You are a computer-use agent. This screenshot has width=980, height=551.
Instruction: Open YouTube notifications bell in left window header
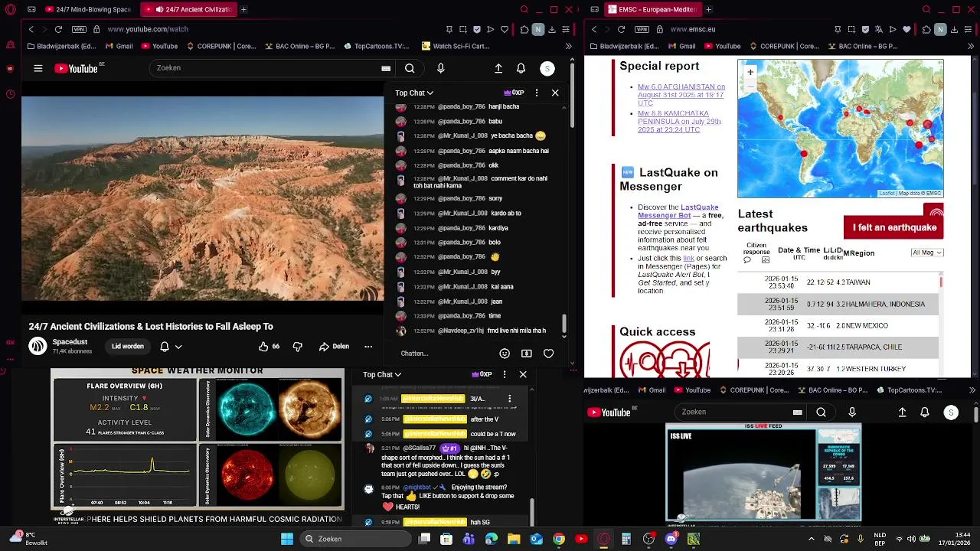coord(521,68)
